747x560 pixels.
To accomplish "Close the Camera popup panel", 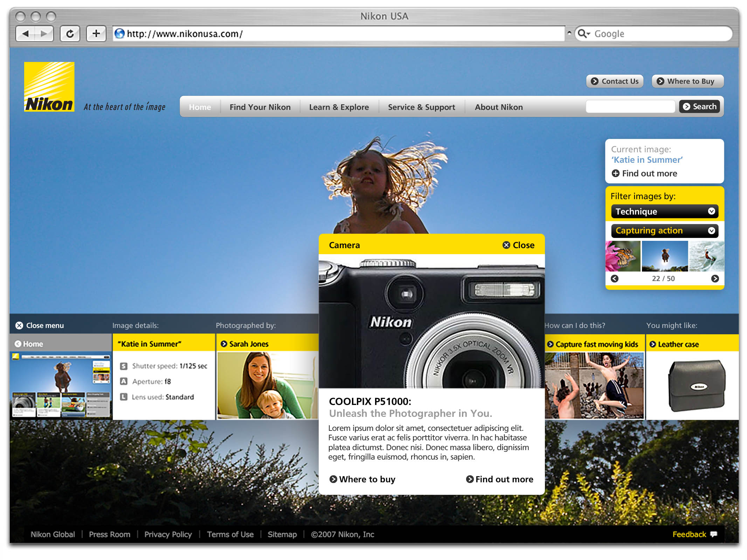I will click(518, 245).
